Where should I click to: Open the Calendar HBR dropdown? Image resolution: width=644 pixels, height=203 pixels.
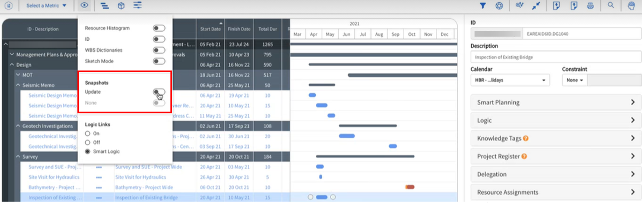510,80
